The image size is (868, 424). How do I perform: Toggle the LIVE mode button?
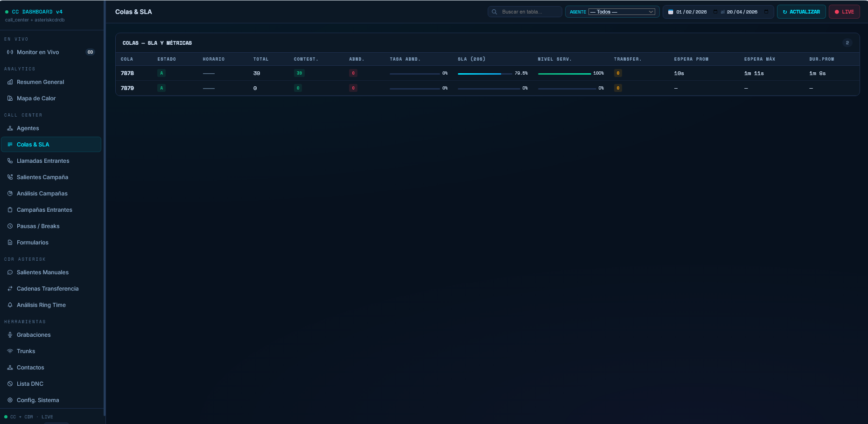(x=844, y=12)
